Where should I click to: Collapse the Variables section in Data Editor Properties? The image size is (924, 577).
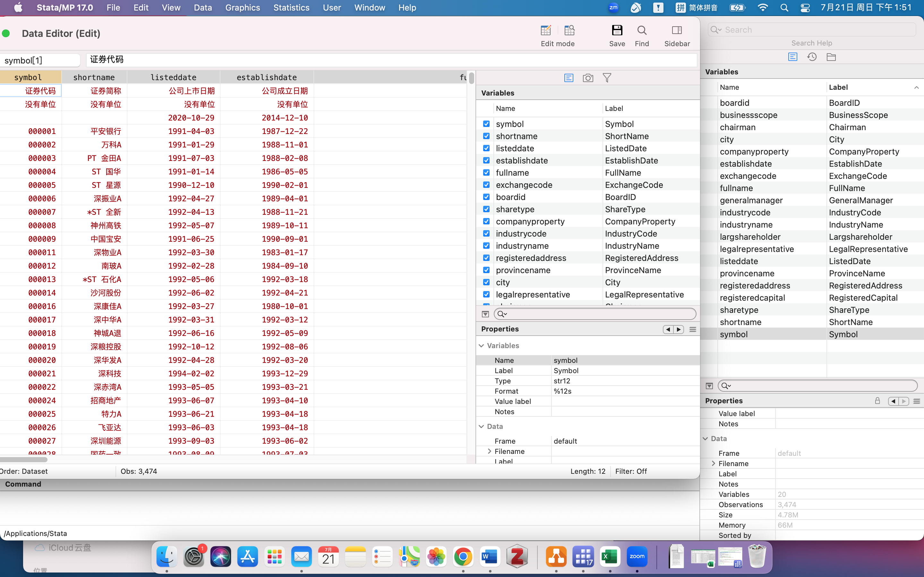point(482,346)
